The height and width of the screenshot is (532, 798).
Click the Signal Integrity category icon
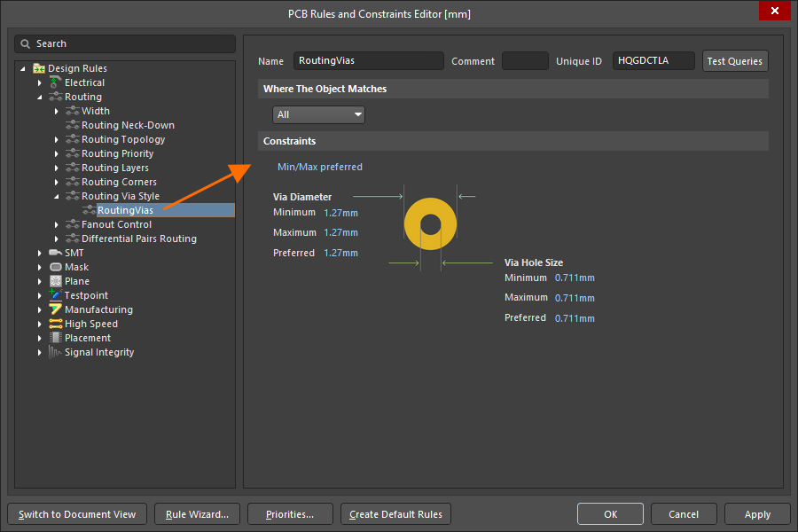point(55,352)
